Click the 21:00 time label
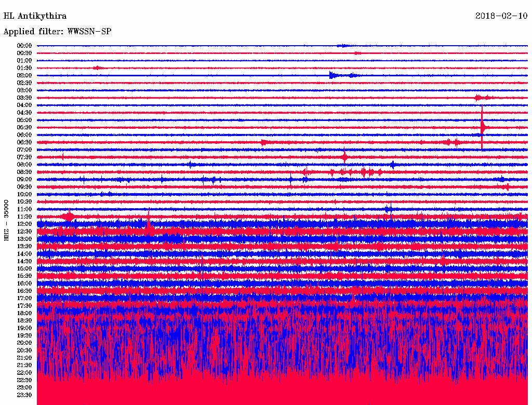This screenshot has height=405, width=532. (x=24, y=358)
